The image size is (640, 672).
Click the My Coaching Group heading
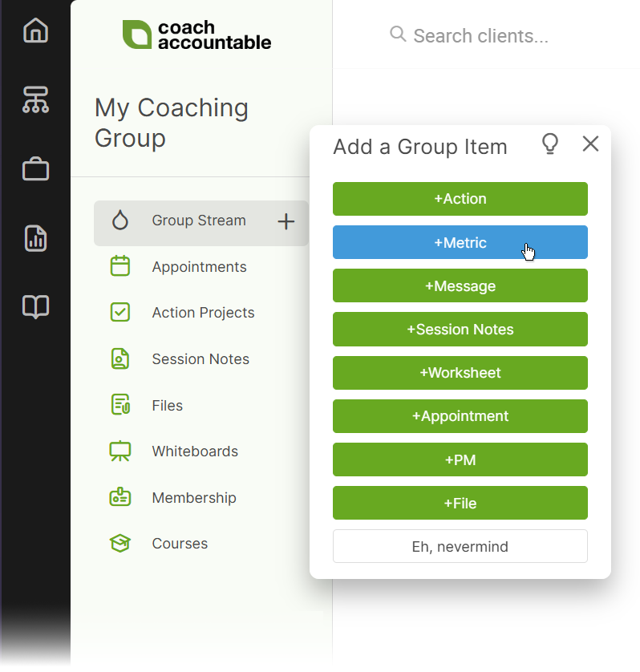[x=172, y=123]
